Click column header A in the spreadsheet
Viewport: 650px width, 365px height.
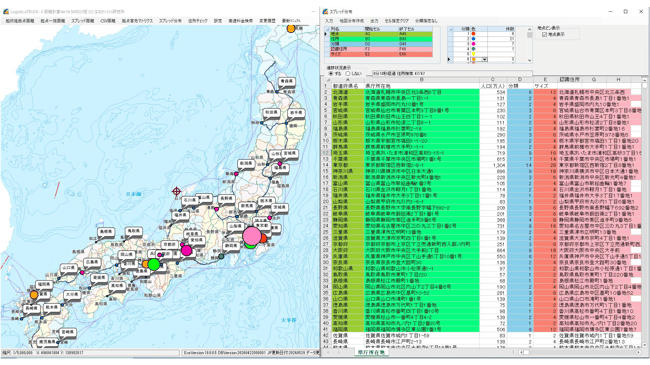point(347,80)
